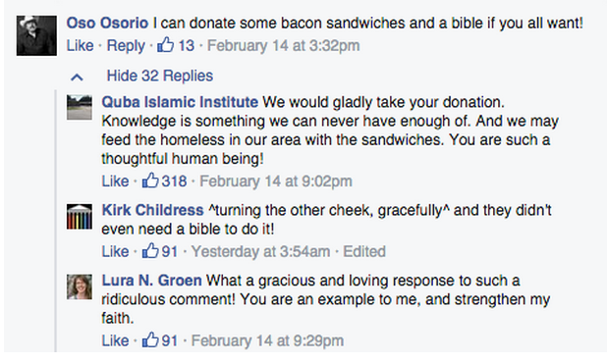Like Lura N. Groen's reply
This screenshot has height=364, width=607.
click(115, 340)
